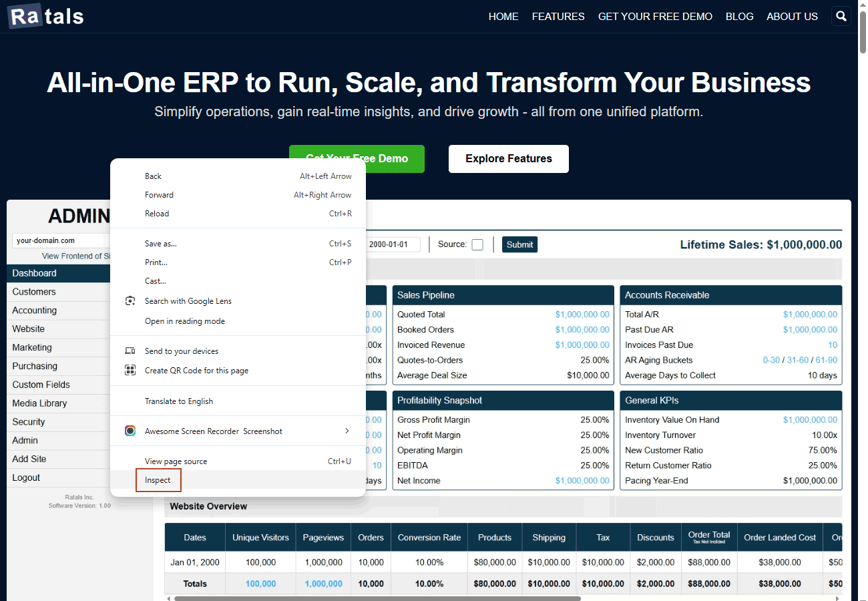The image size is (868, 601).
Task: Click the 0-30 AR aging bucket link
Action: 771,361
